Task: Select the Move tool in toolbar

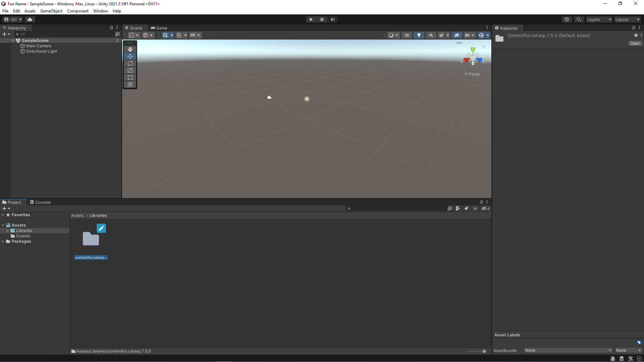Action: tap(130, 56)
